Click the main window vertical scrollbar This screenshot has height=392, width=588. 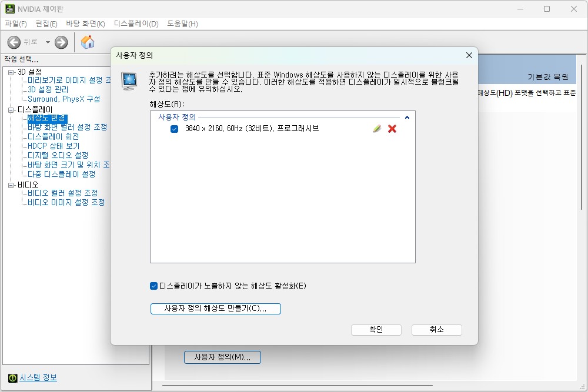tap(582, 137)
